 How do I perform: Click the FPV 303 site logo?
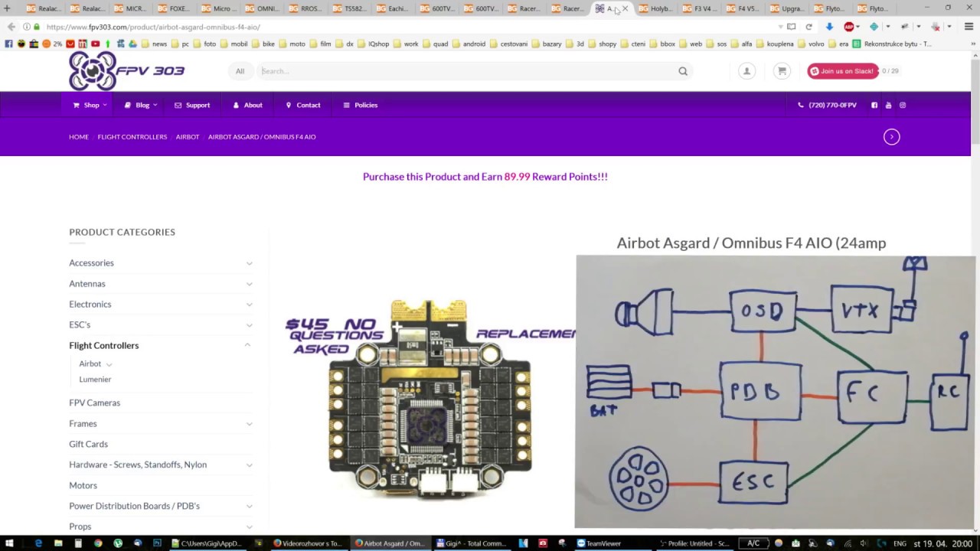click(126, 71)
